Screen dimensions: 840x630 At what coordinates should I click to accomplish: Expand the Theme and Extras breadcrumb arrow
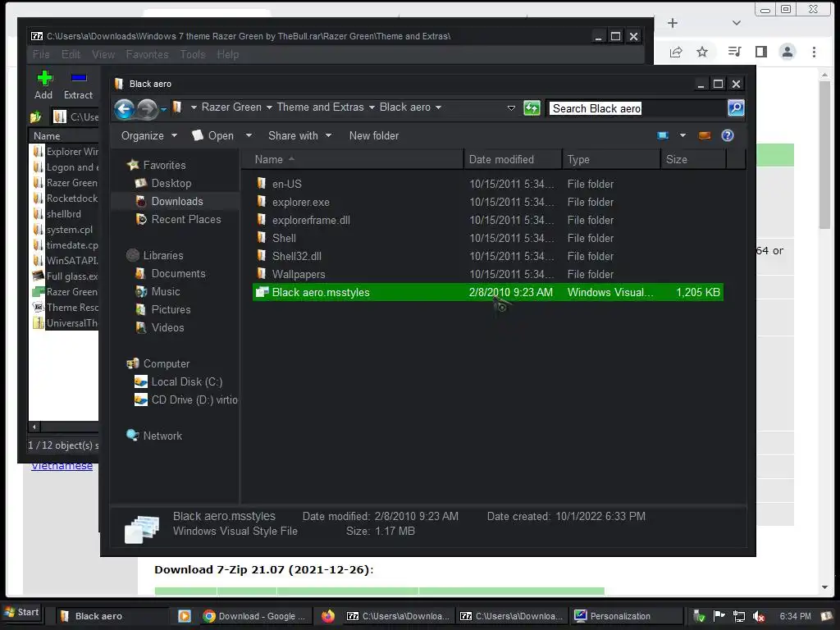click(372, 107)
